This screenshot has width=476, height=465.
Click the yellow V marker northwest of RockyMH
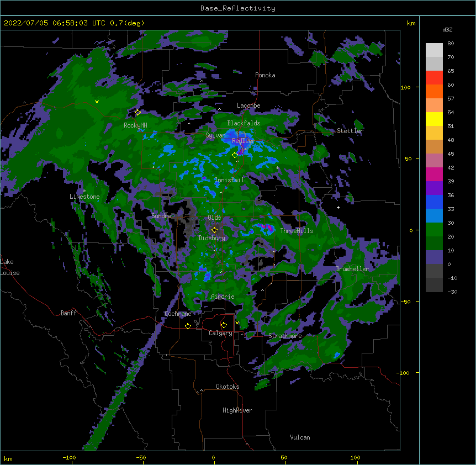97,102
